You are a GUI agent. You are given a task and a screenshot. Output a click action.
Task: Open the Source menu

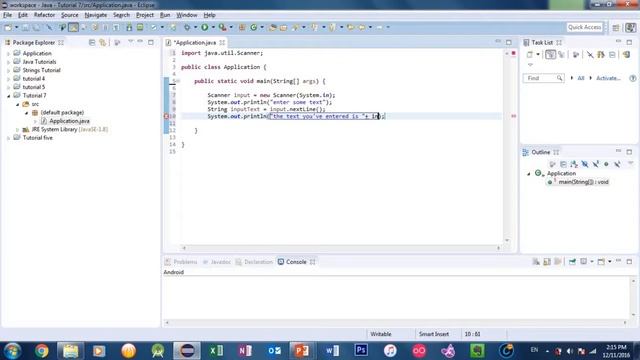click(69, 15)
